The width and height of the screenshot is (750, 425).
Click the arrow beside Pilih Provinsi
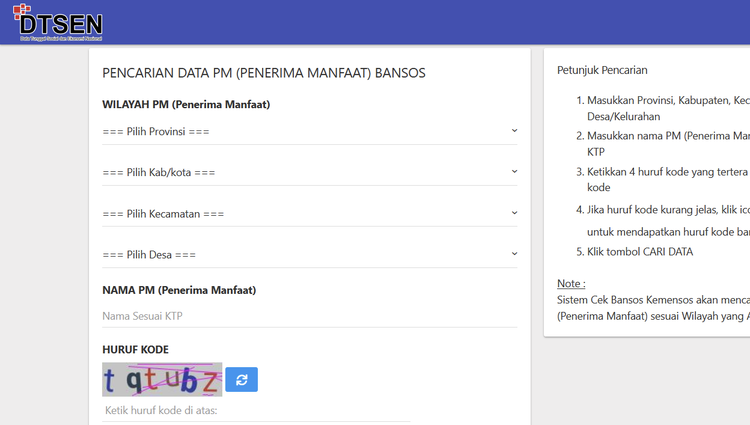pos(514,131)
